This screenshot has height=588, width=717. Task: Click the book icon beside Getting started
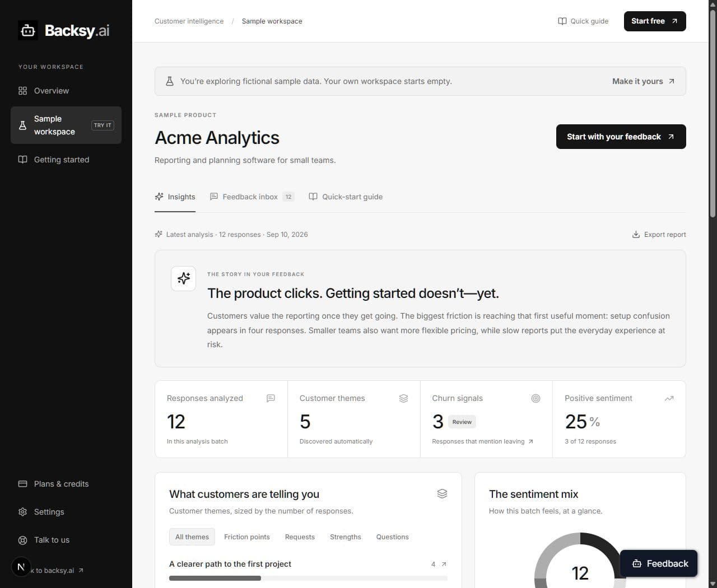tap(22, 160)
